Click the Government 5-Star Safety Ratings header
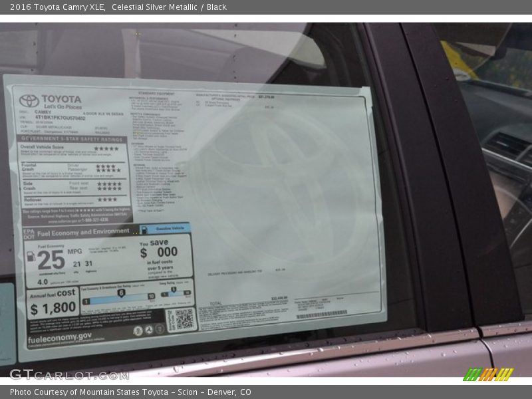The height and width of the screenshot is (399, 532). coord(72,140)
